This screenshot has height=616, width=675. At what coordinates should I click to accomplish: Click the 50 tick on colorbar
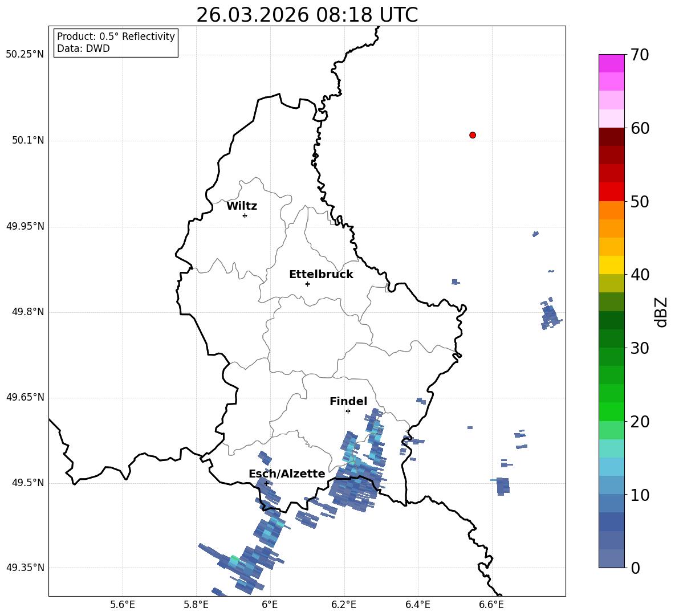click(x=640, y=201)
